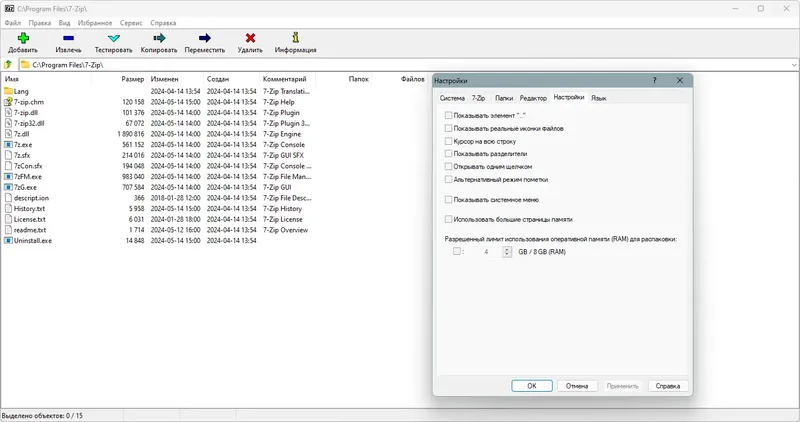Select the History.txt file icon
Viewport: 800px width, 422px height.
8,208
